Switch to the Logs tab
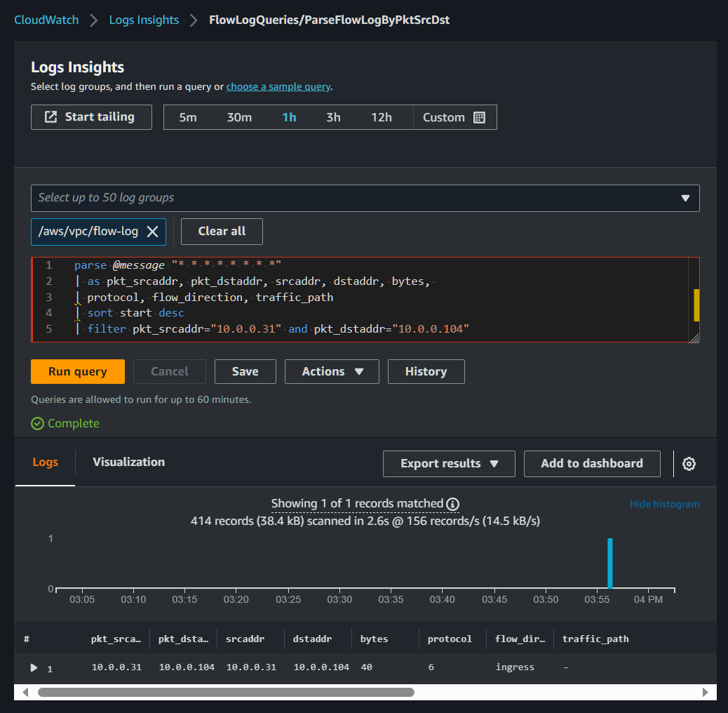The height and width of the screenshot is (713, 728). point(45,462)
